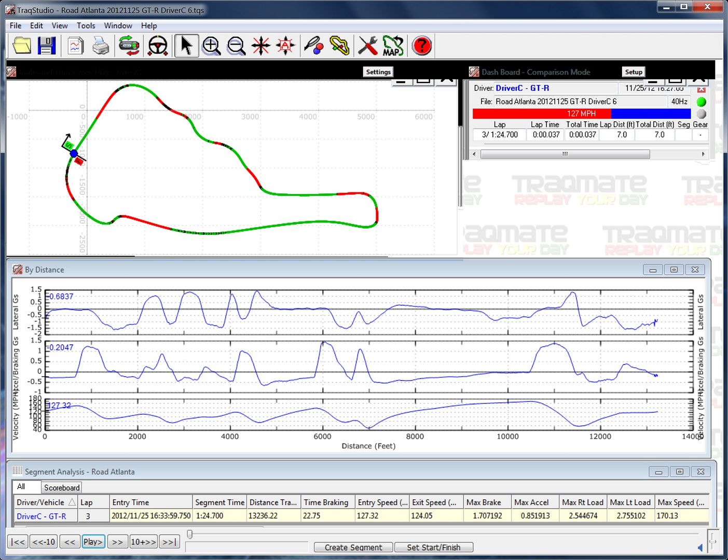728x560 pixels.
Task: Open the View menu
Action: click(60, 25)
